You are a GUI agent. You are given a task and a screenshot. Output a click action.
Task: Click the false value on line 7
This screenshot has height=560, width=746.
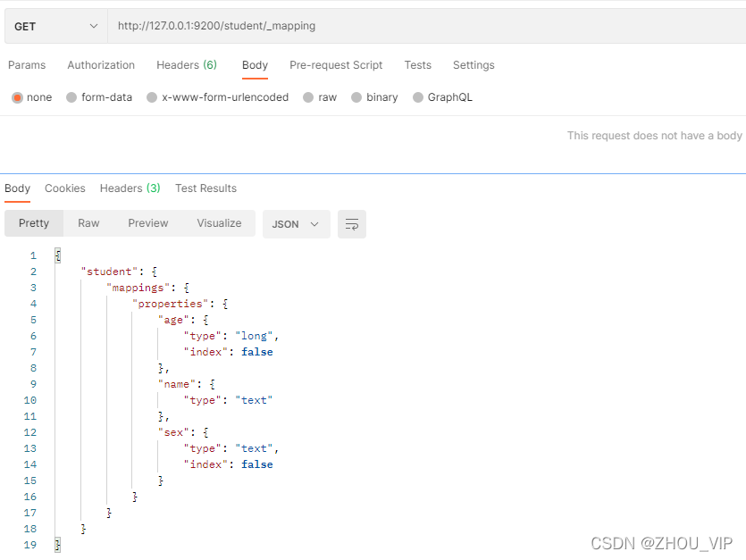pyautogui.click(x=257, y=352)
